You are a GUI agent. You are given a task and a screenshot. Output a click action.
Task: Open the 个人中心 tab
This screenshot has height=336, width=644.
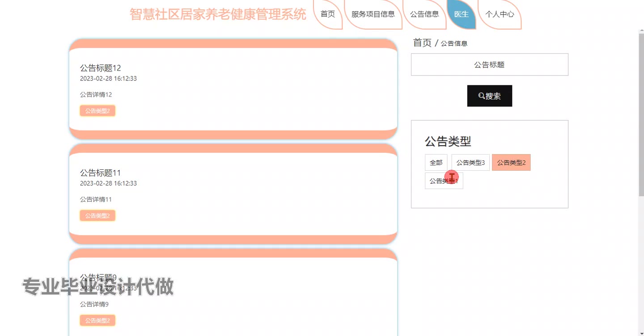click(500, 14)
